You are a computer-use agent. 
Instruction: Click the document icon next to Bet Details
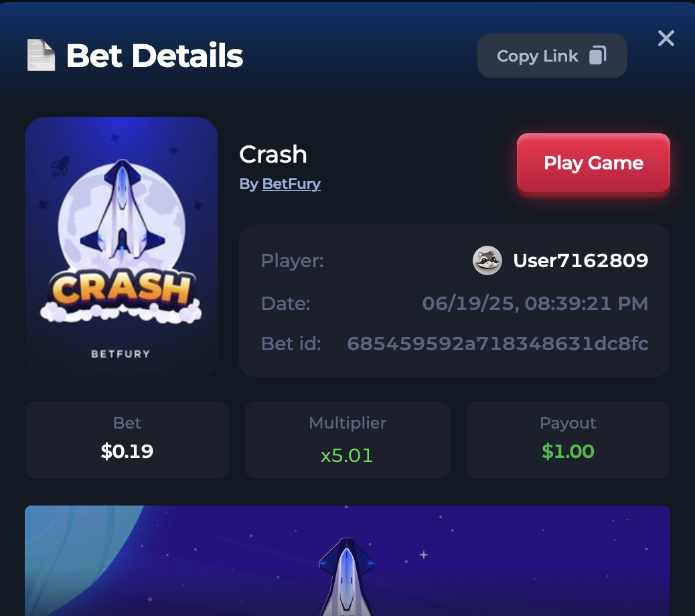click(41, 55)
